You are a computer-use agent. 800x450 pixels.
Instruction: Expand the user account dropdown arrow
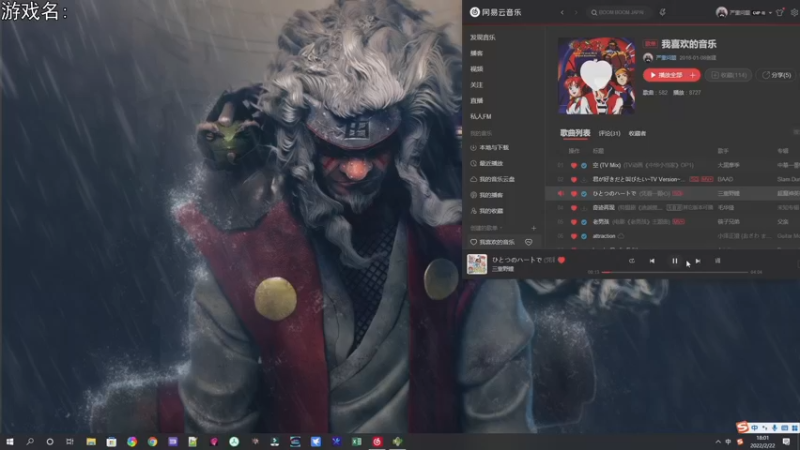(x=770, y=13)
